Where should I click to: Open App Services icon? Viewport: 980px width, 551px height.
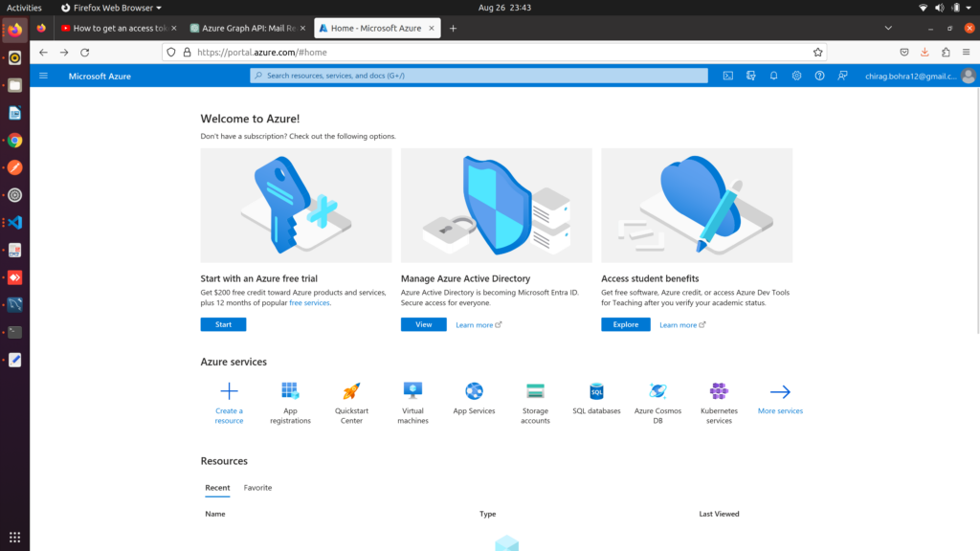(474, 391)
